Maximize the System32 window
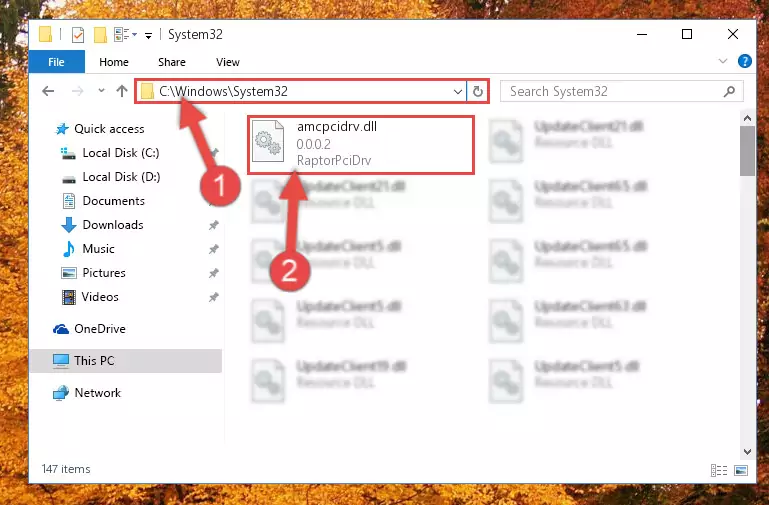This screenshot has width=769, height=505. 687,34
